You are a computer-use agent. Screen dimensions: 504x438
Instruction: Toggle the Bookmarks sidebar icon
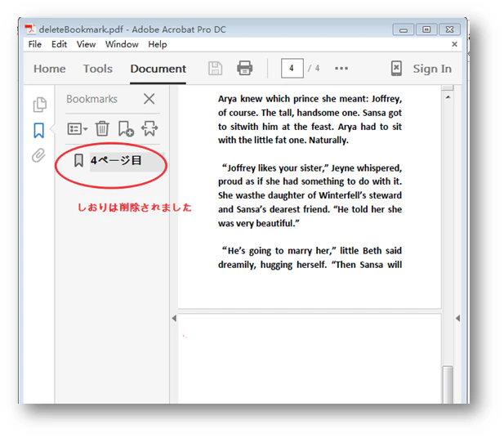click(39, 130)
